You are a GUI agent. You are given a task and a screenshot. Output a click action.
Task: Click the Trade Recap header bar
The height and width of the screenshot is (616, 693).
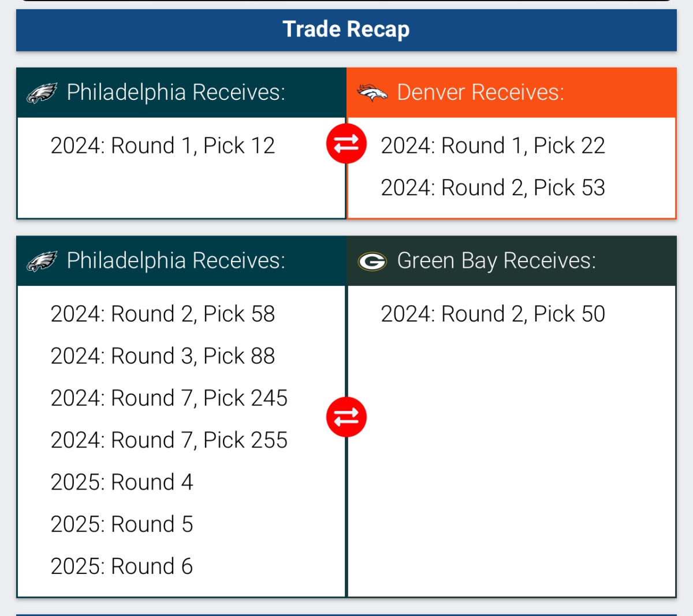coord(346,29)
